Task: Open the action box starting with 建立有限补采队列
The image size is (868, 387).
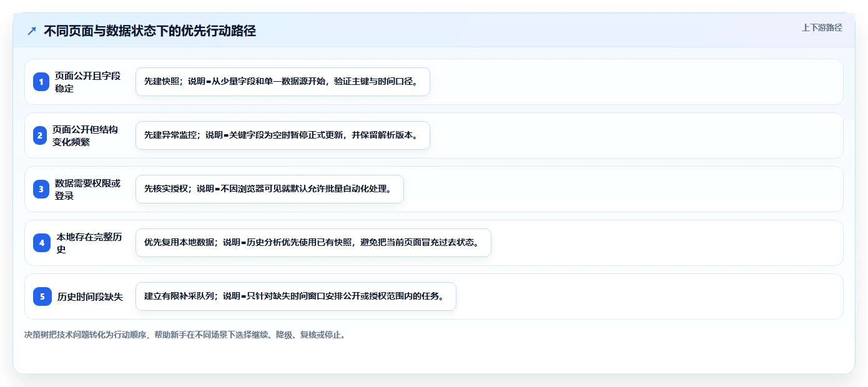Action: [296, 296]
